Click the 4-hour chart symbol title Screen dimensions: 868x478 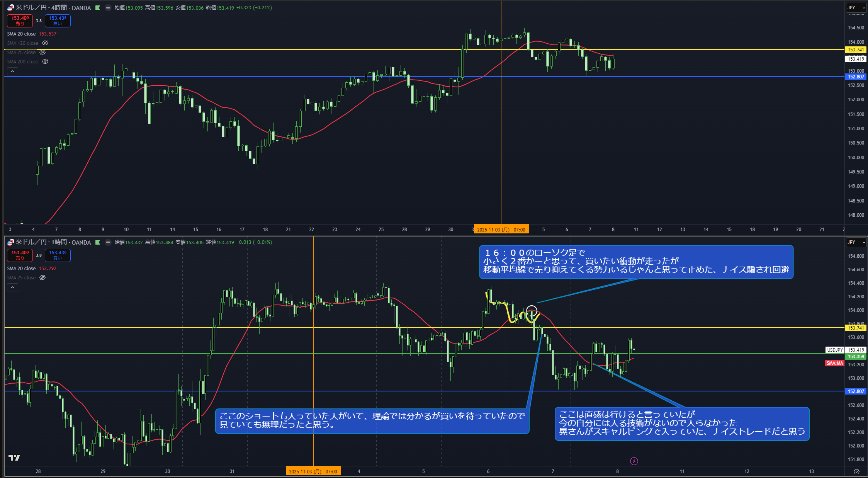pyautogui.click(x=53, y=8)
